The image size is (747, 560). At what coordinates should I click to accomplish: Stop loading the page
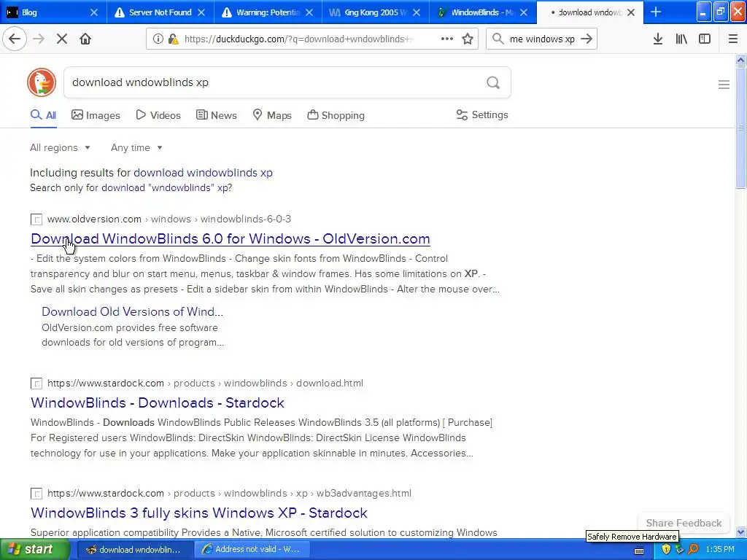pos(62,39)
